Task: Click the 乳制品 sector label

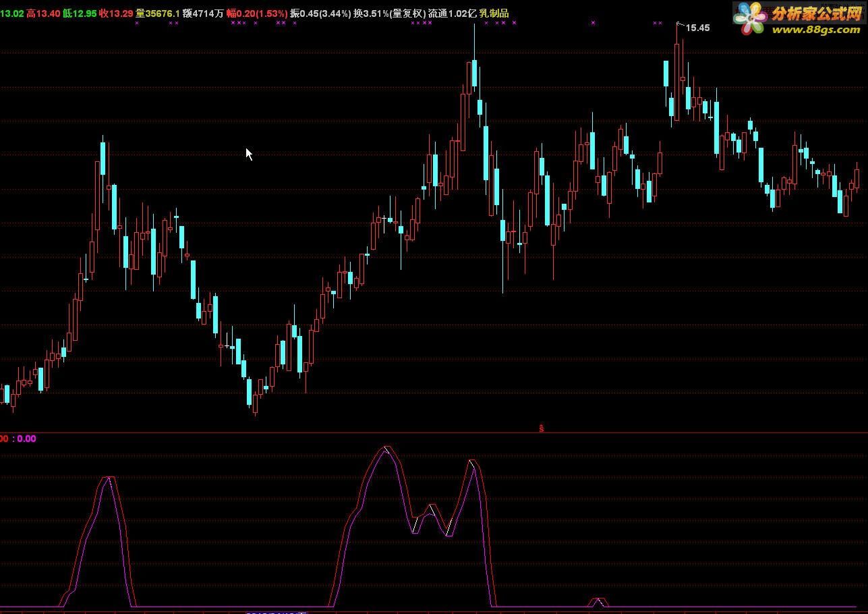Action: [494, 13]
